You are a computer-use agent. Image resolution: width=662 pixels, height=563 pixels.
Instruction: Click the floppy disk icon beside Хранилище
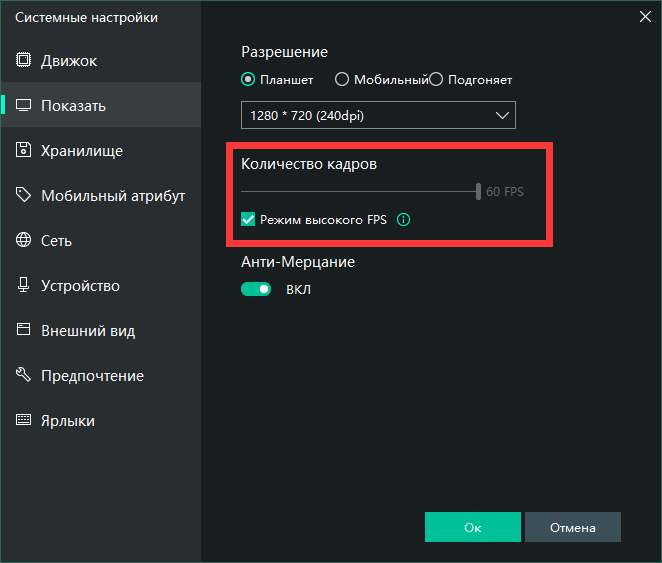(23, 151)
